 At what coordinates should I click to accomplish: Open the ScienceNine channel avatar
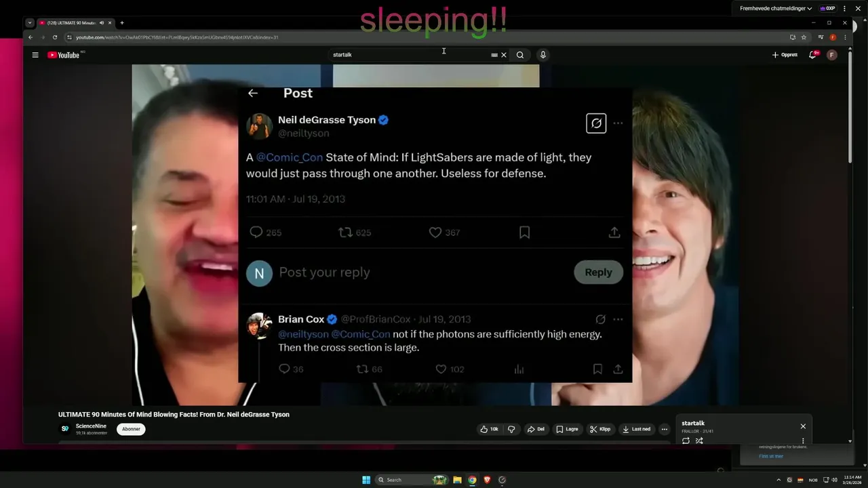(65, 429)
